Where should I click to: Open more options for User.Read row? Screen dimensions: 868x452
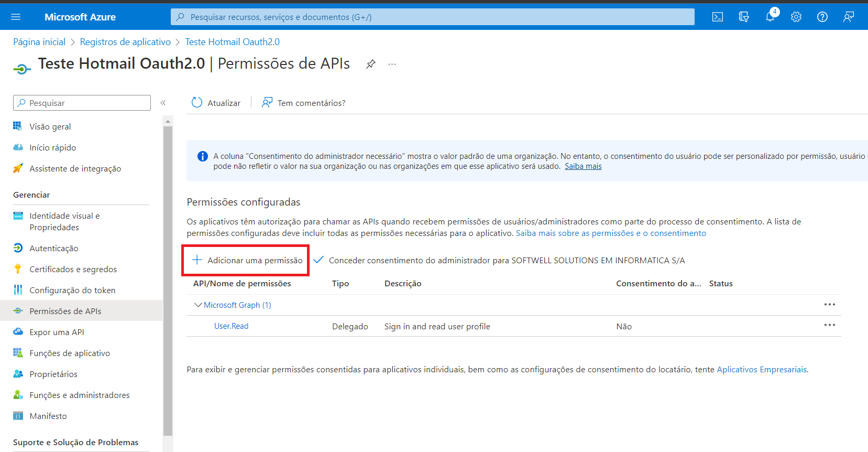(829, 325)
